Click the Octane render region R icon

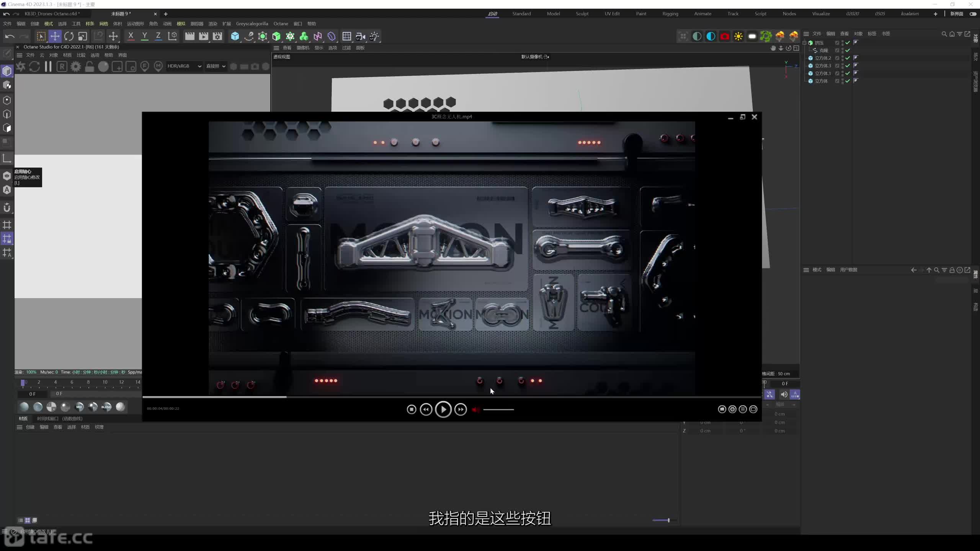pos(62,67)
